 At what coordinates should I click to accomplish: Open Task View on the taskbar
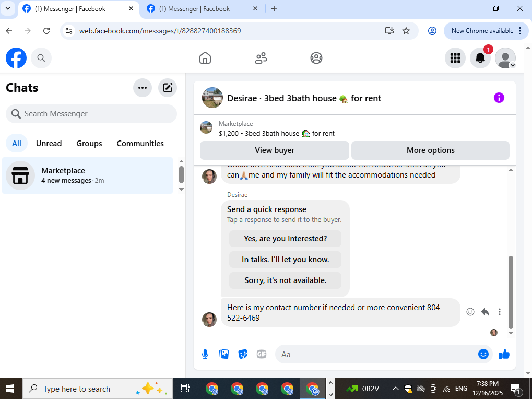pos(185,389)
